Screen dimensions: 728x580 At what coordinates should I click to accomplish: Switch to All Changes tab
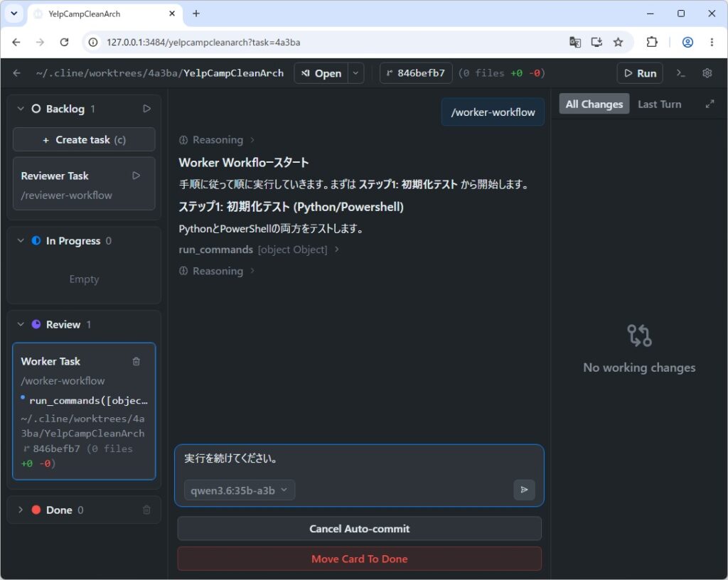pyautogui.click(x=594, y=104)
